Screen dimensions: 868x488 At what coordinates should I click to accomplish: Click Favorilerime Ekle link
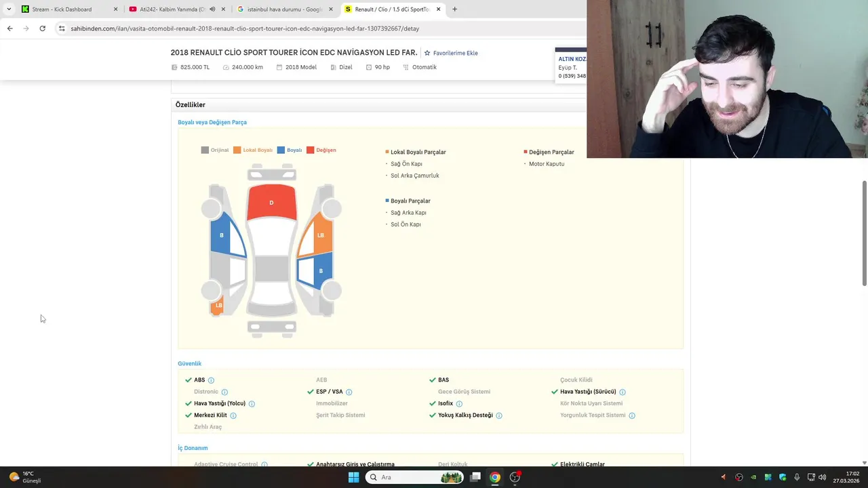(x=456, y=53)
